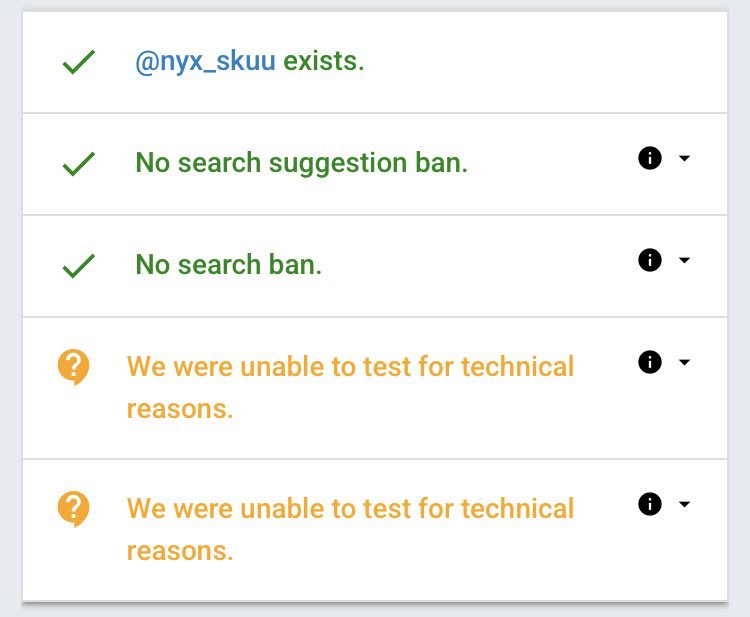Select the No search suggestion ban text
Screen dimensions: 750x617
(x=301, y=163)
